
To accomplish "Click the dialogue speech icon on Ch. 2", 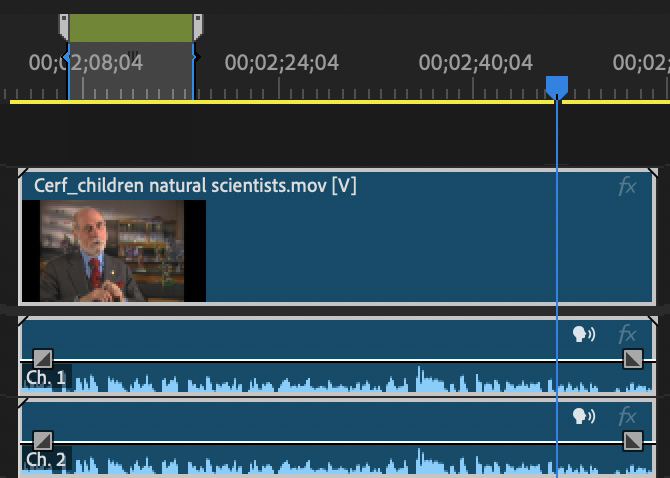I will (x=583, y=416).
